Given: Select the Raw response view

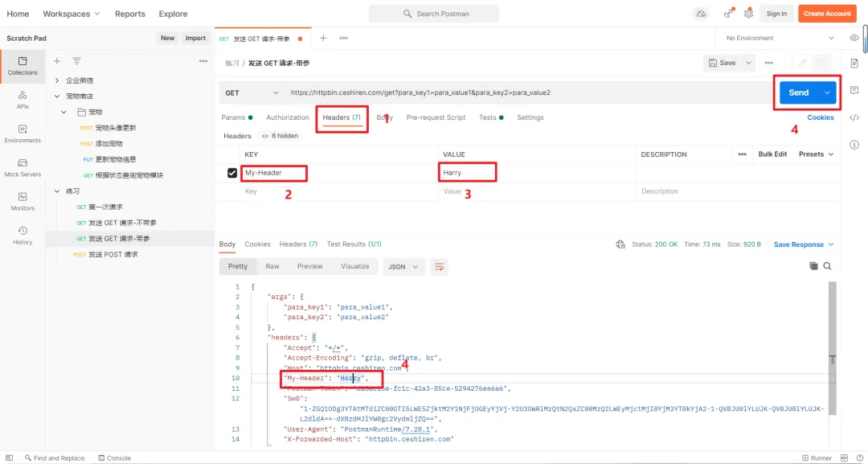Looking at the screenshot, I should coord(272,266).
